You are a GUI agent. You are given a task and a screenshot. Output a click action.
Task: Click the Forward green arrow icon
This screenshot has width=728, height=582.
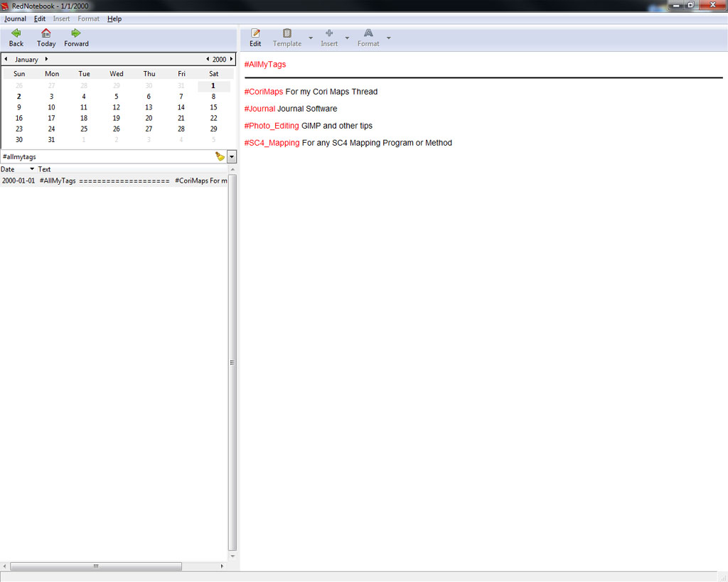point(75,33)
